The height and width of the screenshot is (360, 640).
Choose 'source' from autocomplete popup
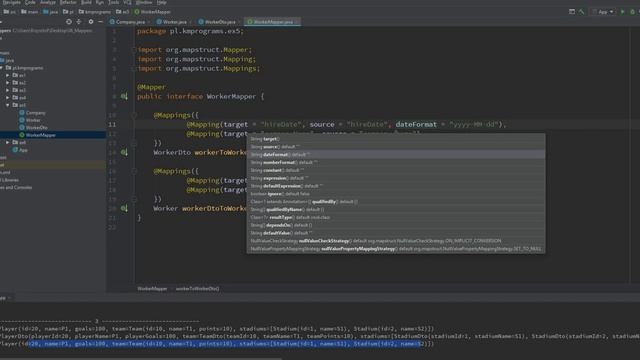(x=396, y=147)
